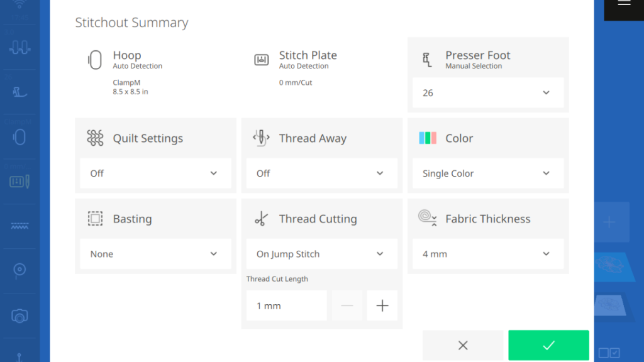The width and height of the screenshot is (644, 362).
Task: Expand the Color dropdown set to Single Color
Action: point(487,173)
